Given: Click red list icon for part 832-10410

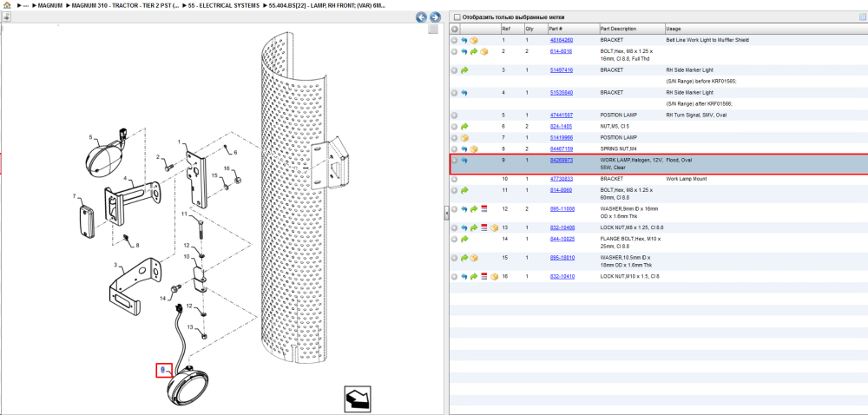Looking at the screenshot, I should tap(483, 276).
